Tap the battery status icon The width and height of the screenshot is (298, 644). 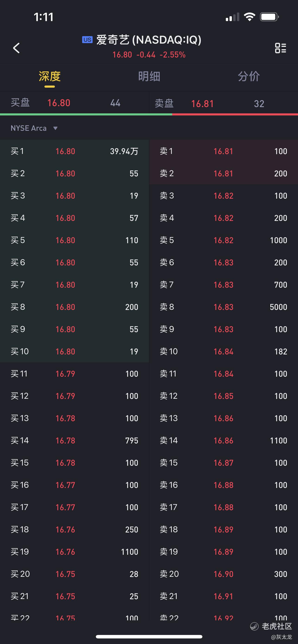[269, 17]
